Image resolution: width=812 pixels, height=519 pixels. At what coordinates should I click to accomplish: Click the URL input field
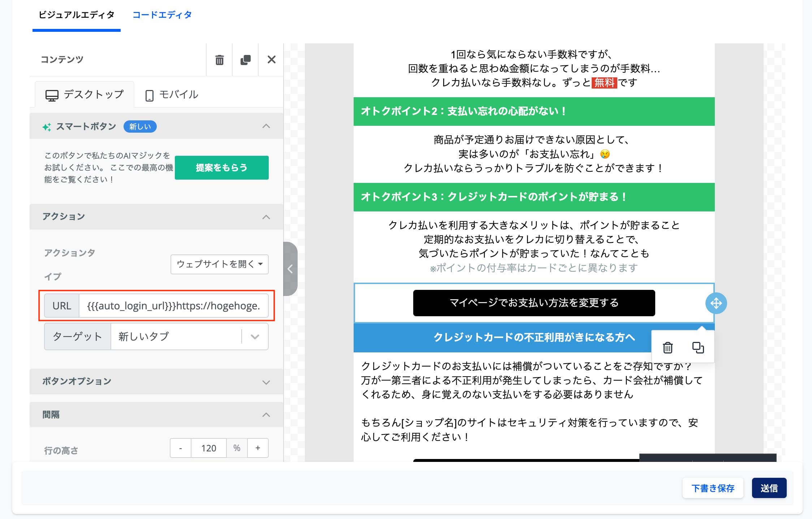point(173,306)
